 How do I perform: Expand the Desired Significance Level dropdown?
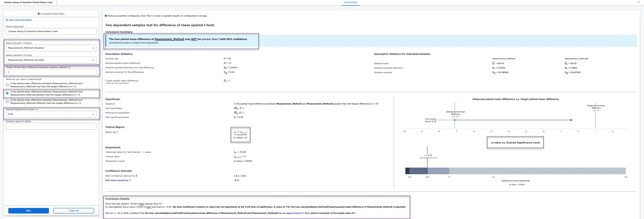[x=51, y=114]
